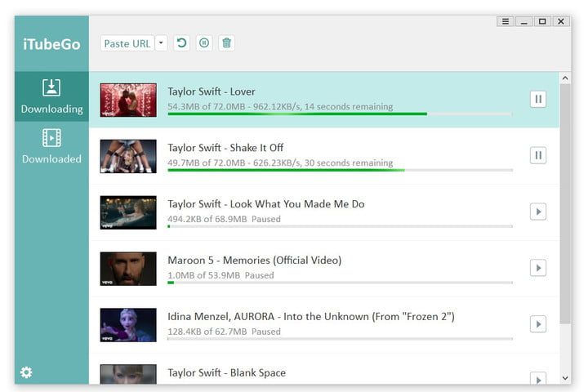588x392 pixels.
Task: Pause the Taylor Swift - Lover download
Action: tap(538, 99)
